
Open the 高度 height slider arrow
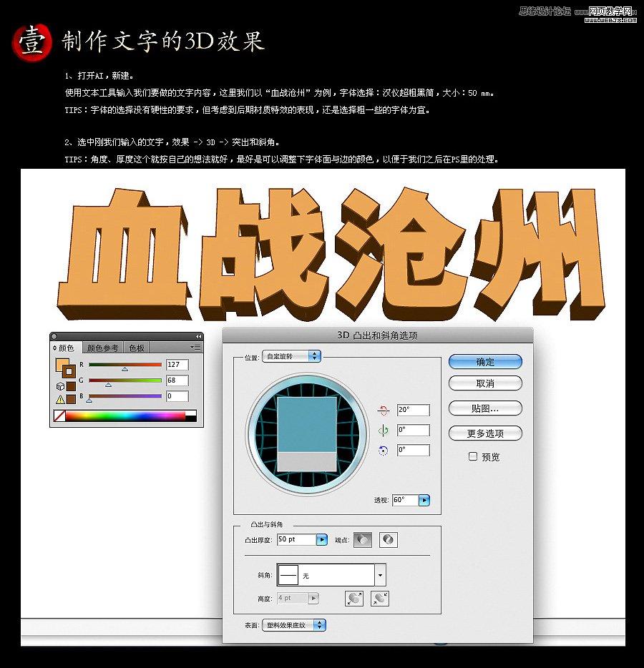click(x=313, y=598)
